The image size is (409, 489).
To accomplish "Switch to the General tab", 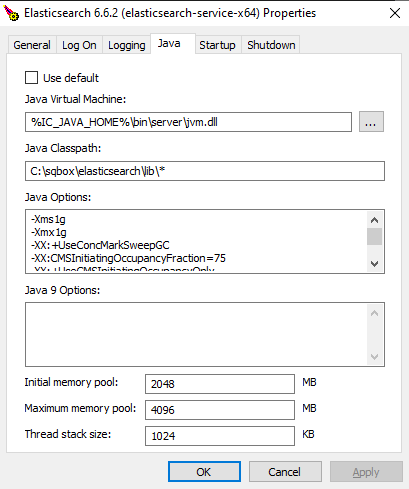I will pyautogui.click(x=32, y=45).
